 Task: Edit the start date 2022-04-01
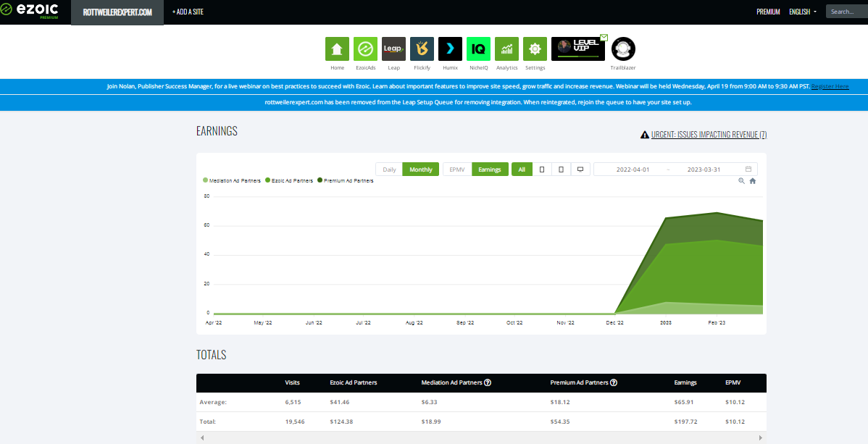click(633, 169)
